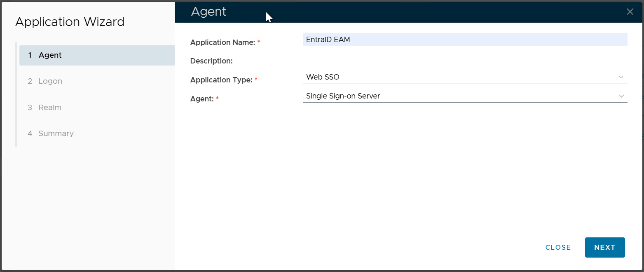Click the Agent heading in the dark header
This screenshot has height=272, width=644.
point(208,12)
